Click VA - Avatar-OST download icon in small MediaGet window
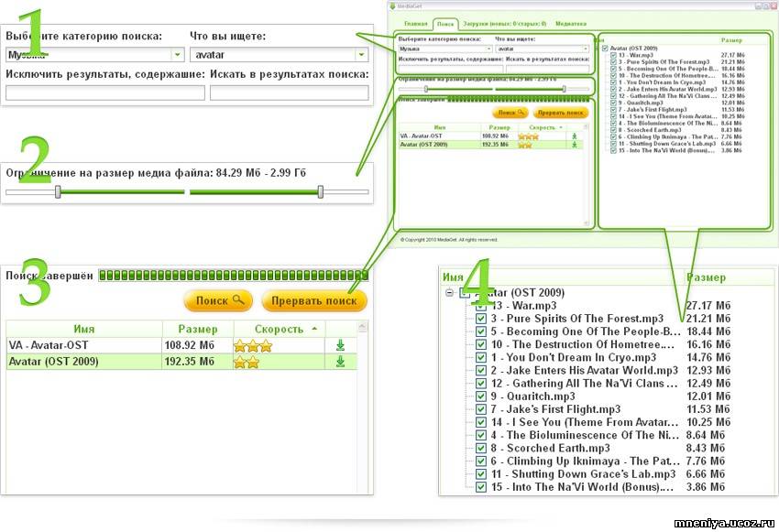The image size is (779, 532). point(575,136)
